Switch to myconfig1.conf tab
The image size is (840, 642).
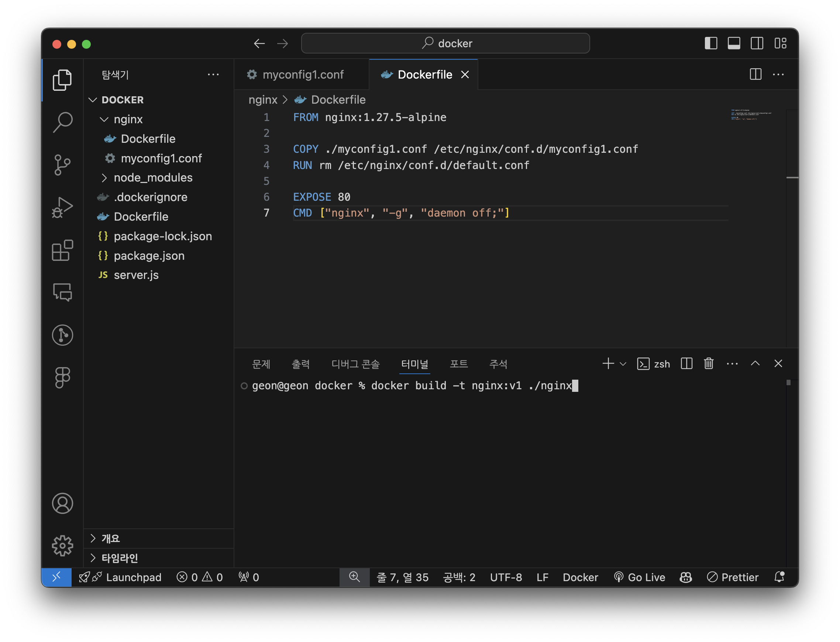(303, 75)
